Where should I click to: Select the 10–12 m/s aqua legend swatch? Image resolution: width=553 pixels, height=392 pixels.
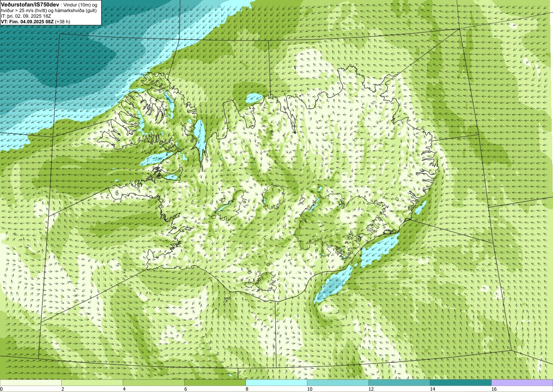tap(338, 383)
